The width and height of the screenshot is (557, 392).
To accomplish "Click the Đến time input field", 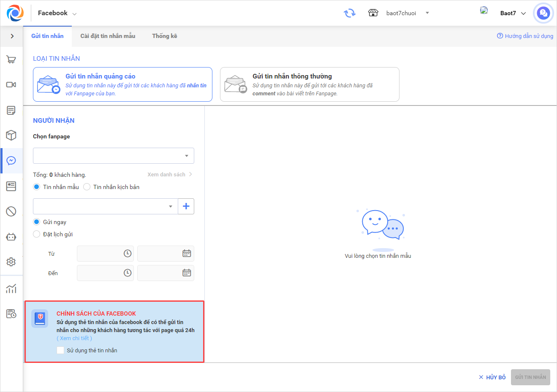I will [105, 273].
